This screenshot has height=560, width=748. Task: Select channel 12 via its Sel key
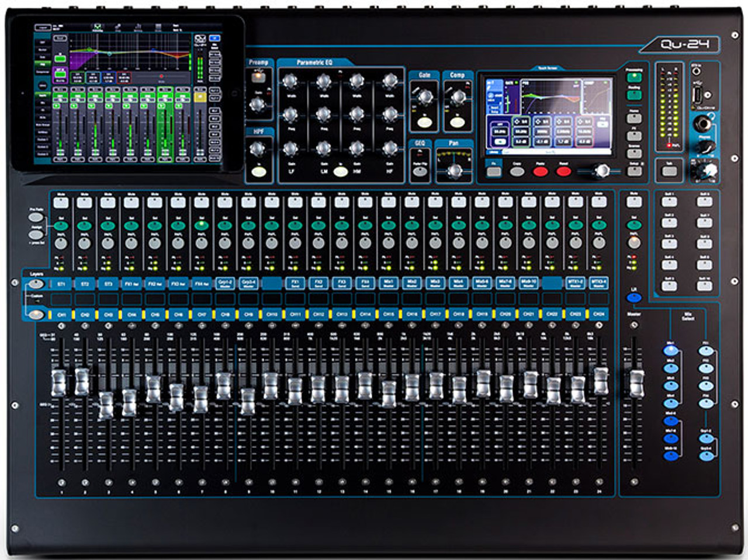click(318, 225)
